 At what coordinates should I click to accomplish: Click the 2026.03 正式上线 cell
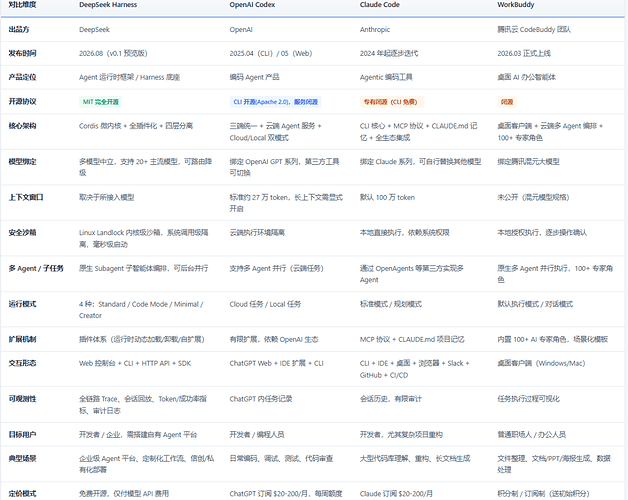click(524, 53)
